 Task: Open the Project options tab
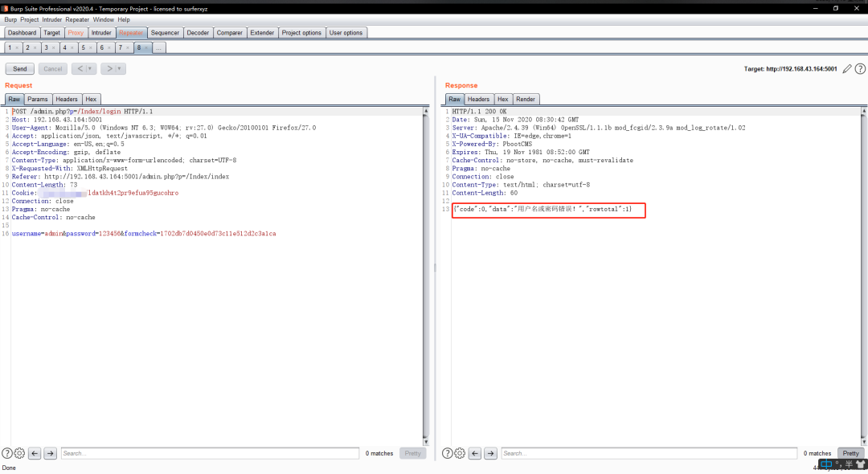301,33
